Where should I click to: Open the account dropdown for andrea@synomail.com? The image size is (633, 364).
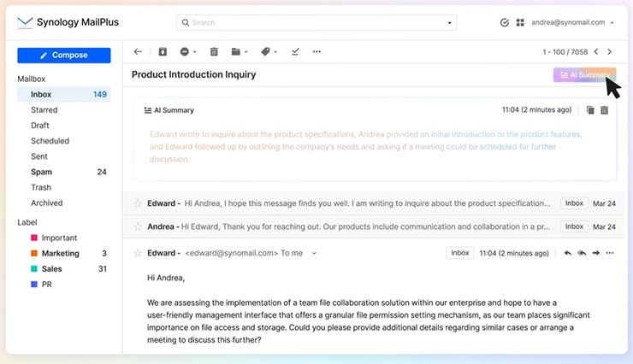pyautogui.click(x=611, y=23)
